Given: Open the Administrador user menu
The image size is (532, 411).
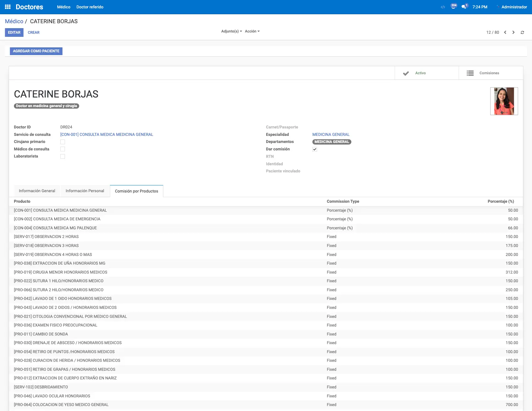Looking at the screenshot, I should click(514, 7).
